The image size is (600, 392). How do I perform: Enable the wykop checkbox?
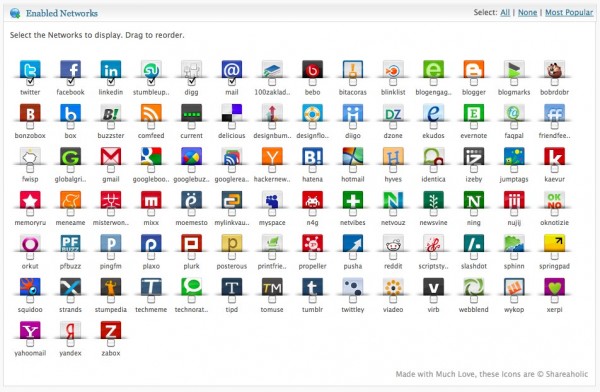click(x=514, y=299)
